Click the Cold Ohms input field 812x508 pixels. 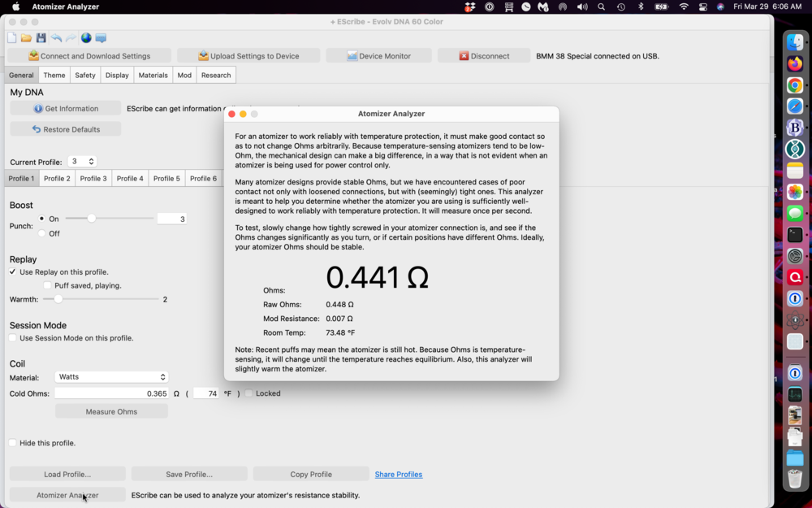111,393
